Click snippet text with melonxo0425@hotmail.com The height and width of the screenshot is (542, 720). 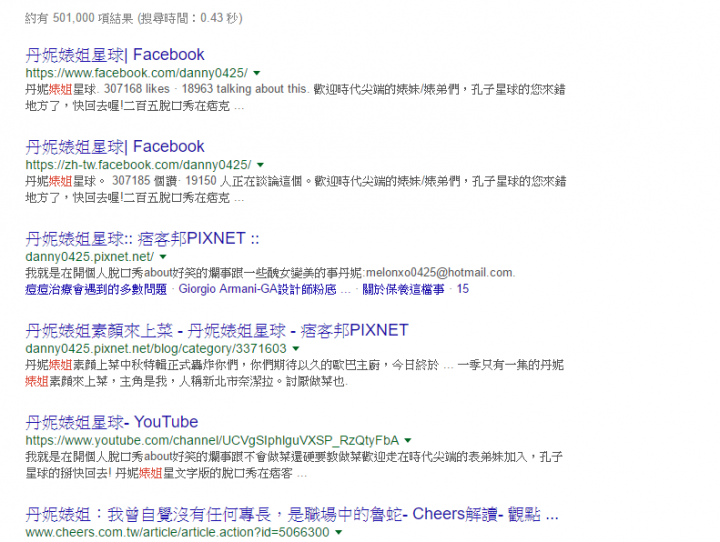point(270,273)
